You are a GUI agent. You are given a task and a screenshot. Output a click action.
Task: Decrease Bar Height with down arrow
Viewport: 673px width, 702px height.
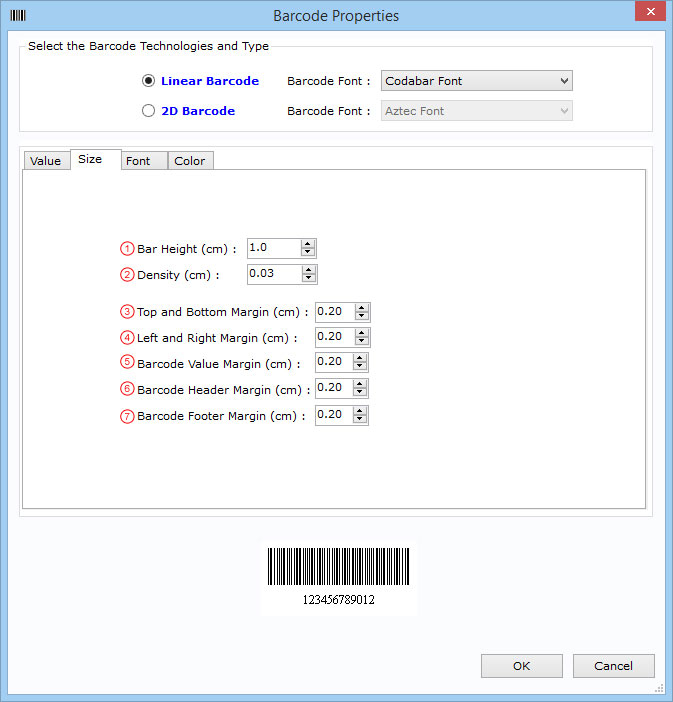point(308,253)
